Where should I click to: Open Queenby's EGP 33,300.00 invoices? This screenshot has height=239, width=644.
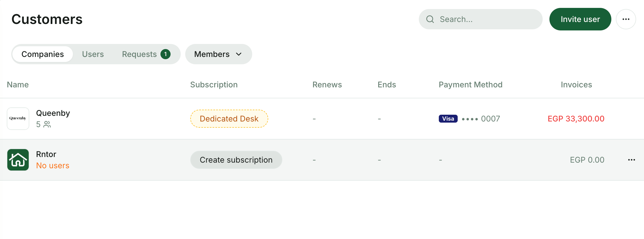(576, 119)
